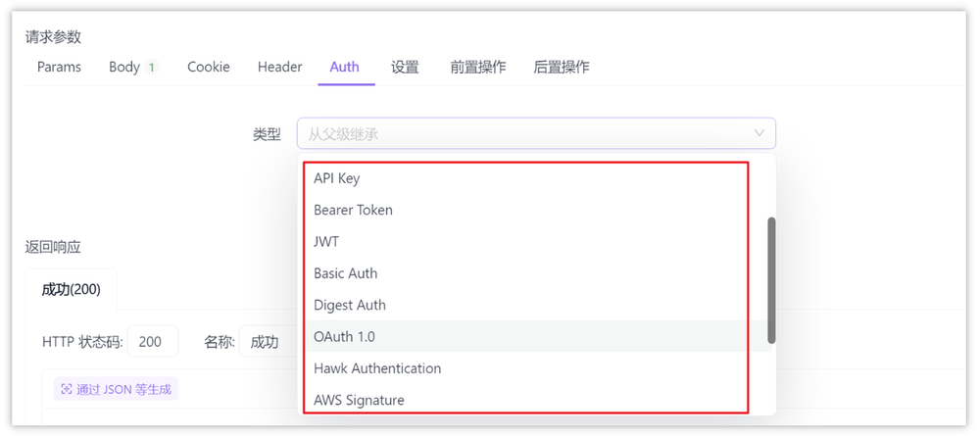Viewport: 980px width, 436px height.
Task: Switch to the Params tab
Action: pos(59,67)
